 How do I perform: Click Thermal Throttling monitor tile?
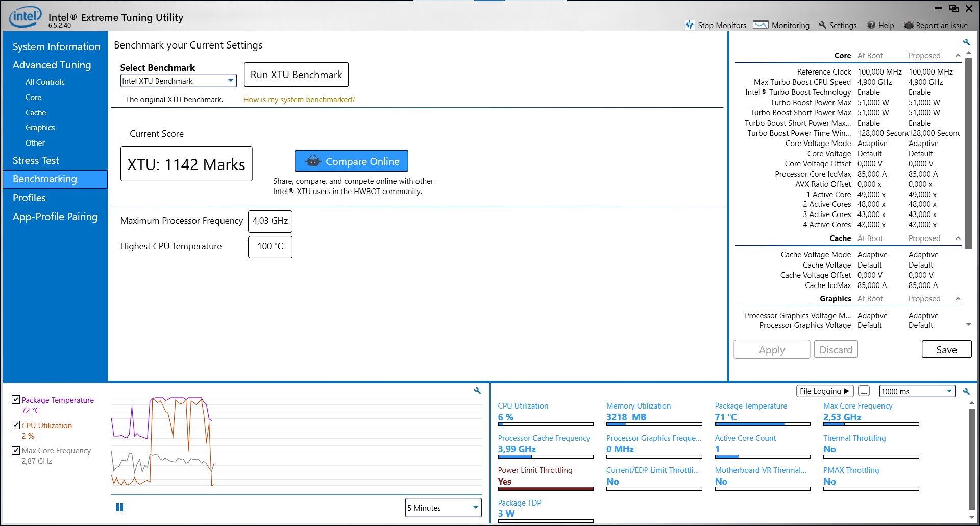click(871, 447)
